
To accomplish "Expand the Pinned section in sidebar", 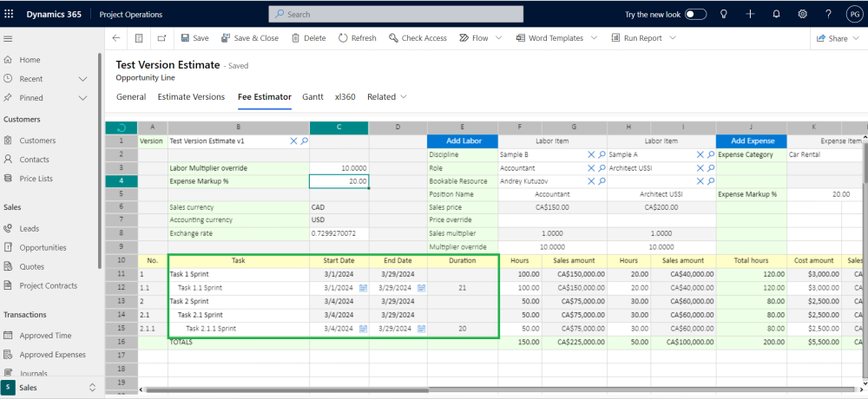I will pyautogui.click(x=83, y=98).
